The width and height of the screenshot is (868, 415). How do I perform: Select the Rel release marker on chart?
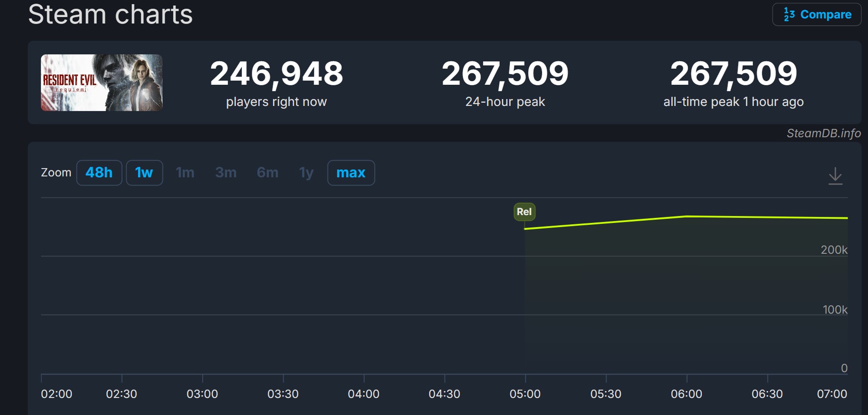524,212
